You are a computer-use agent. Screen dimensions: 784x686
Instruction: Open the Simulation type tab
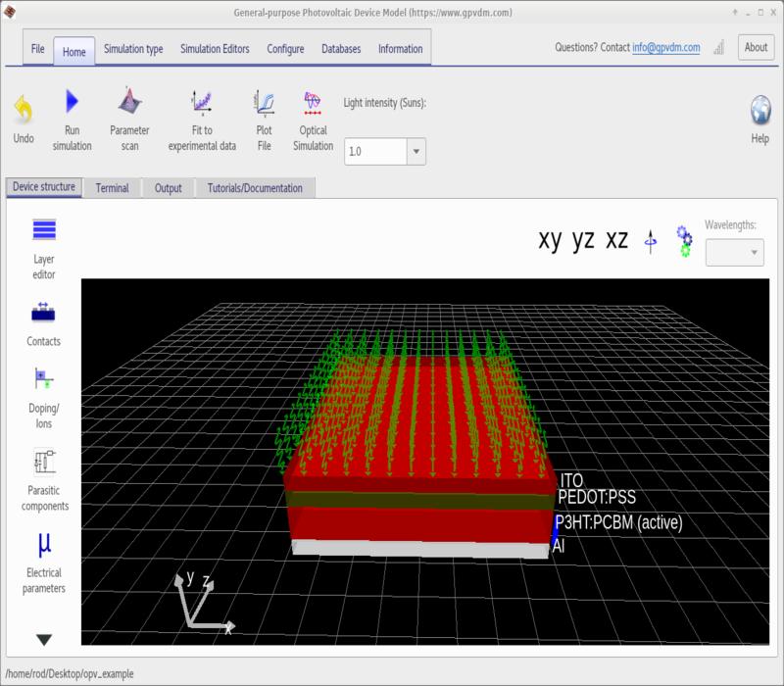tap(133, 49)
